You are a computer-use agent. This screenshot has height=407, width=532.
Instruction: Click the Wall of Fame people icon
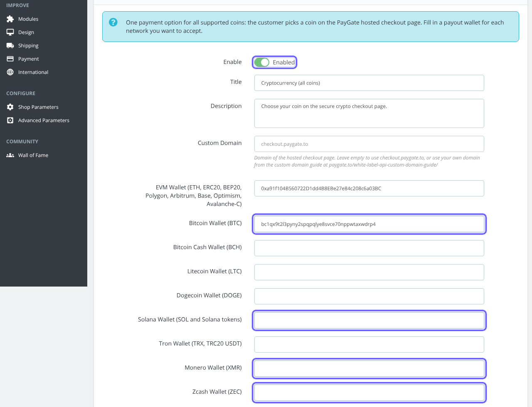[x=10, y=155]
